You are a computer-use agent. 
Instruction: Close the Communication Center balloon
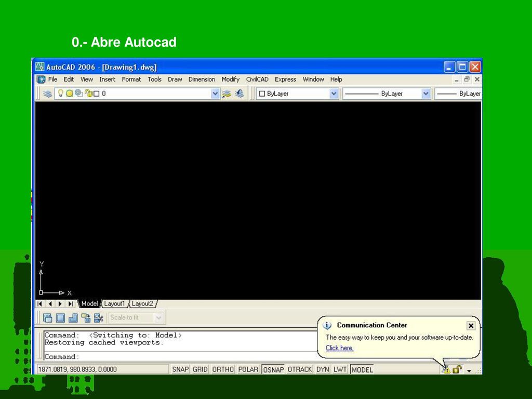point(471,326)
